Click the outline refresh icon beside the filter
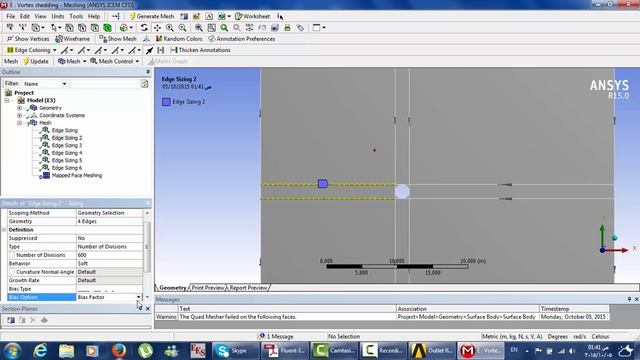Viewport: 640px width, 360px height. (144, 84)
